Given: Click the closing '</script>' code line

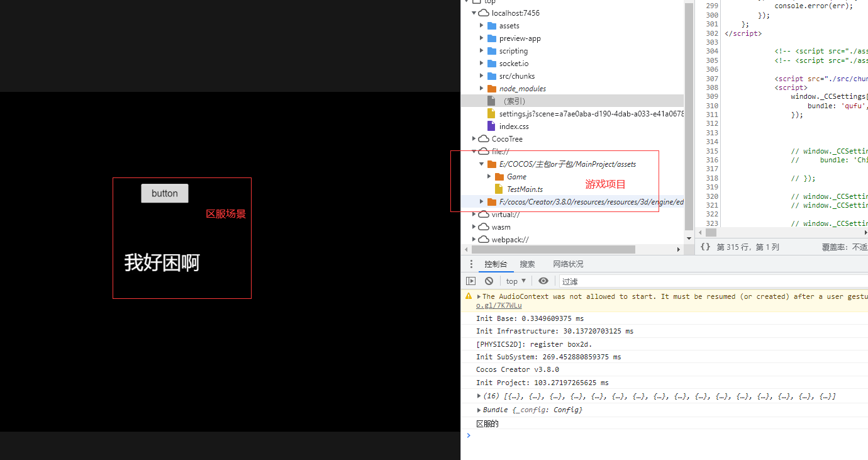Looking at the screenshot, I should pyautogui.click(x=743, y=33).
